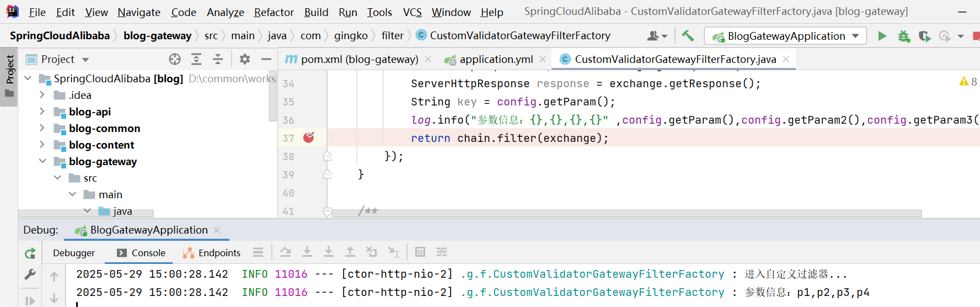Open the Tools menu
Image resolution: width=980 pixels, height=307 pixels.
tap(379, 12)
